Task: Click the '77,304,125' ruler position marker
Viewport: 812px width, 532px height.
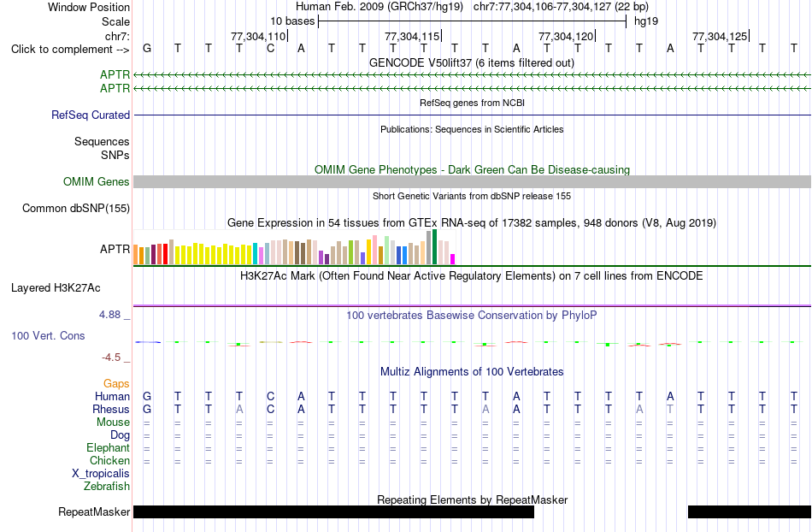Action: coord(721,36)
